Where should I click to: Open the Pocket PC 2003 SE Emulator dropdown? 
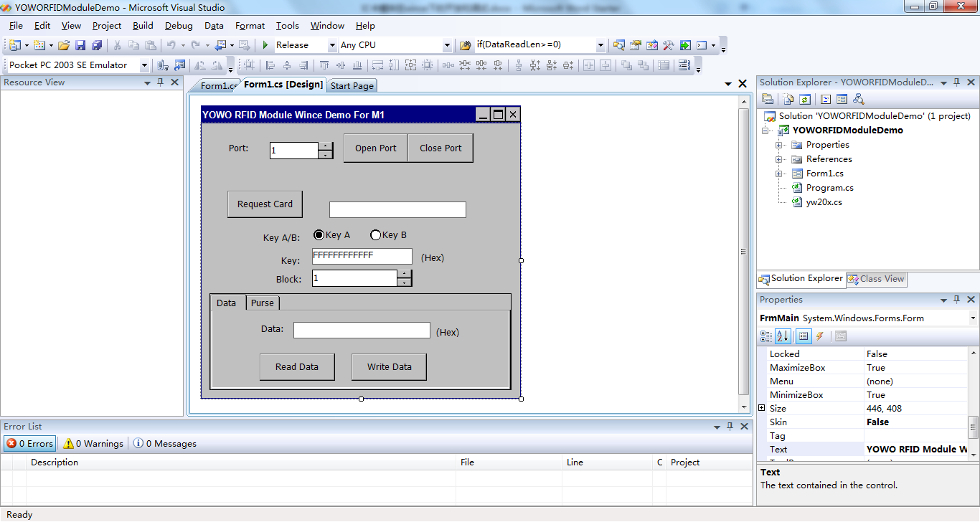point(144,65)
